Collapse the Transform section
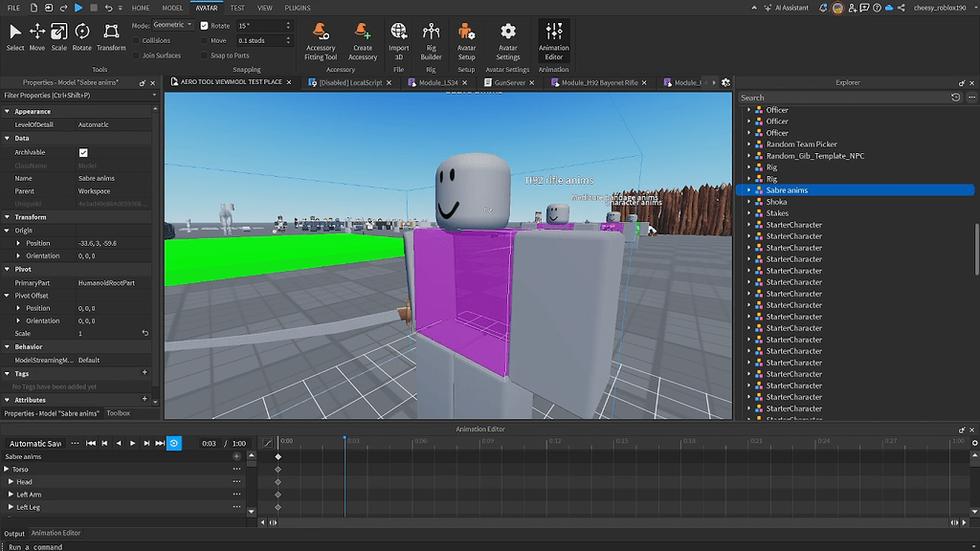 (7, 217)
